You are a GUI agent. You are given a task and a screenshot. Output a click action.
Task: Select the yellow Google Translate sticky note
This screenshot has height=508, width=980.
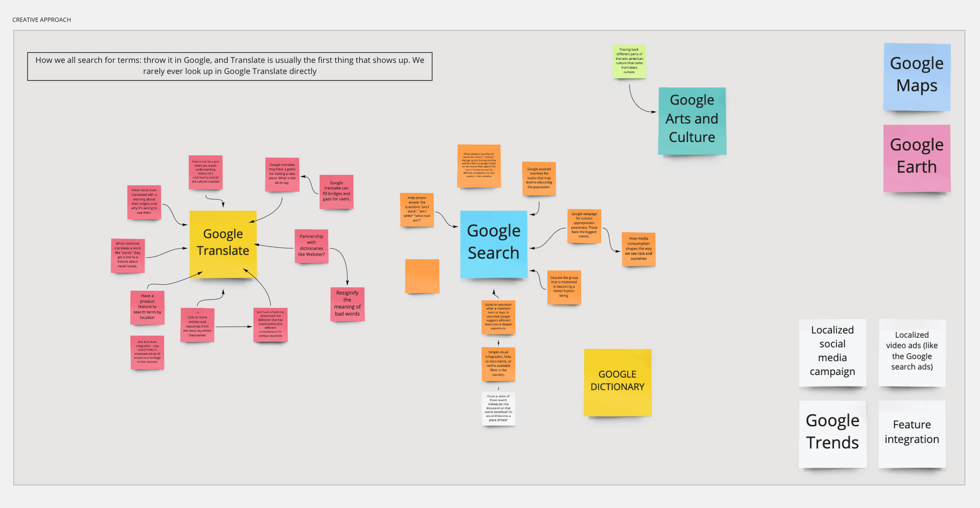click(x=223, y=244)
